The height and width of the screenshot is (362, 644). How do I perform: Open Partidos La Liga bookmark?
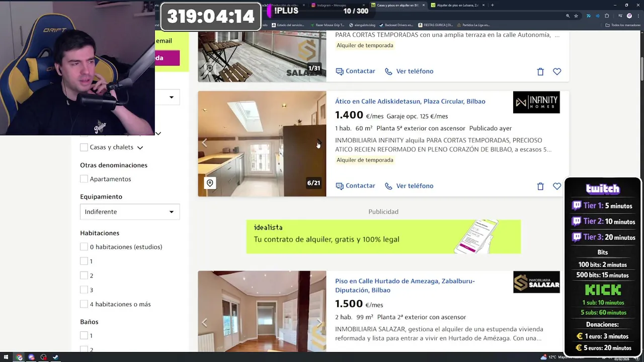(x=473, y=25)
